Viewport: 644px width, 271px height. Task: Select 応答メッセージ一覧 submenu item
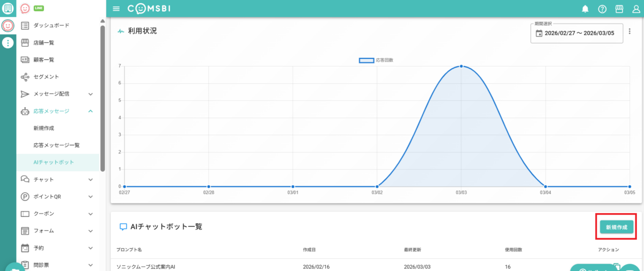pos(56,145)
